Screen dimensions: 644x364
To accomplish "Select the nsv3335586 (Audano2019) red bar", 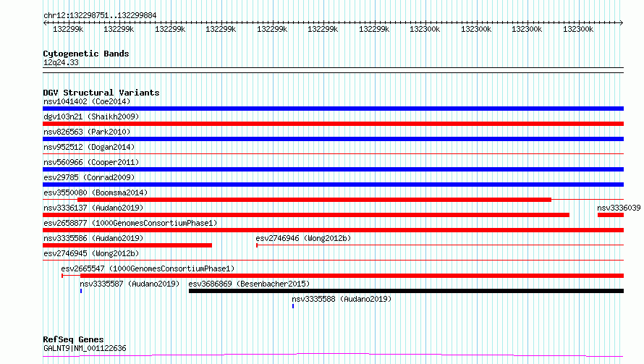I will (127, 245).
